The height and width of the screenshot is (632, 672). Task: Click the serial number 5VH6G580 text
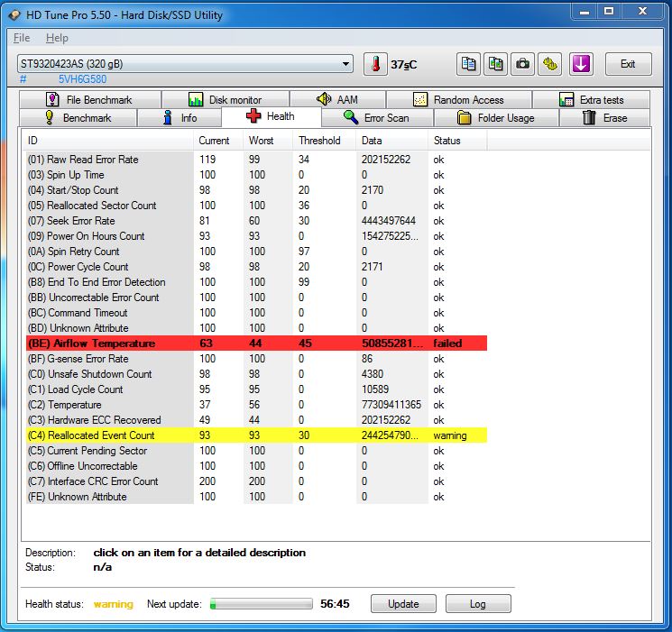(x=82, y=79)
